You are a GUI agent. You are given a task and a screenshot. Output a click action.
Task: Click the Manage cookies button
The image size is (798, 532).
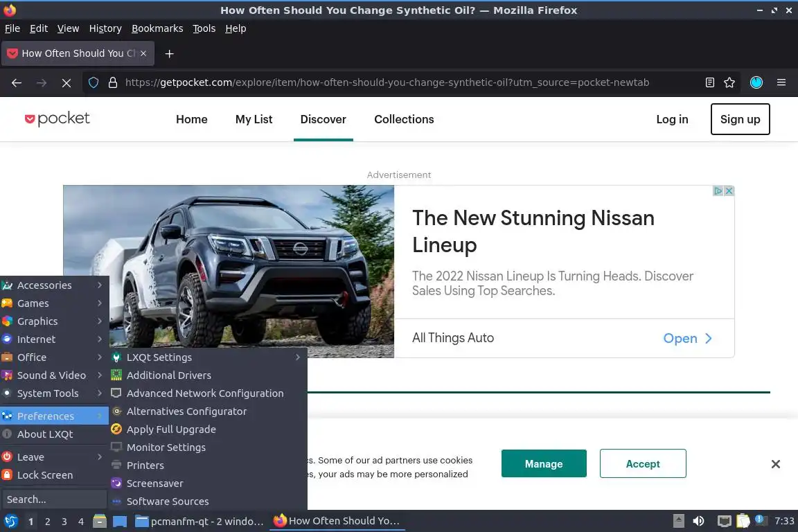point(544,463)
